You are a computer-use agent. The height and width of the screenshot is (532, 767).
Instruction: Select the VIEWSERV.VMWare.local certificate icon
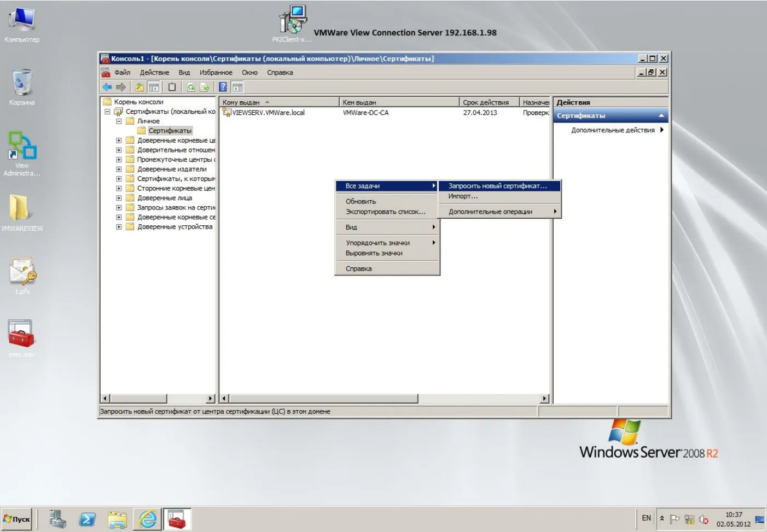pyautogui.click(x=226, y=112)
